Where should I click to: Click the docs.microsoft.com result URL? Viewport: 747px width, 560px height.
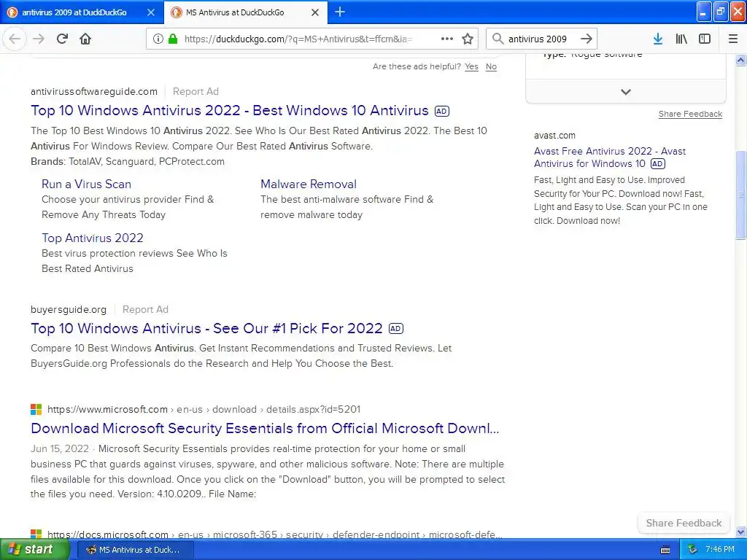coord(274,534)
